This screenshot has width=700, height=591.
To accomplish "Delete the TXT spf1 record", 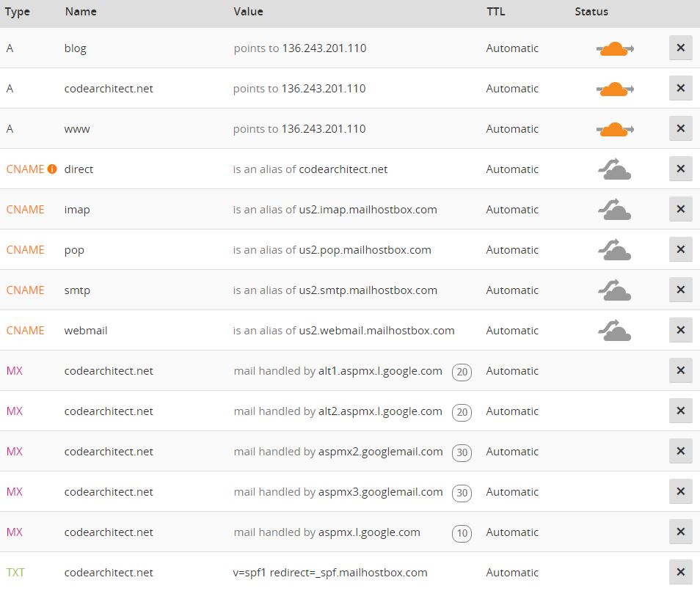I will (x=680, y=572).
